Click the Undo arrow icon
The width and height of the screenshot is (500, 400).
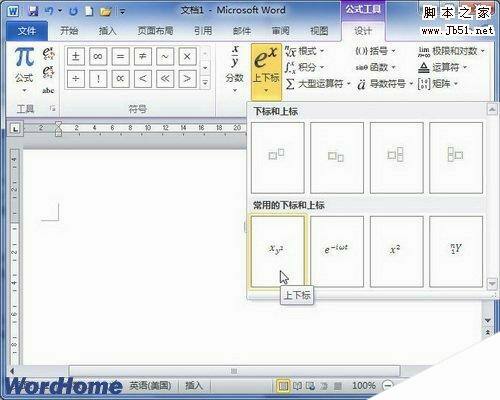tap(49, 11)
